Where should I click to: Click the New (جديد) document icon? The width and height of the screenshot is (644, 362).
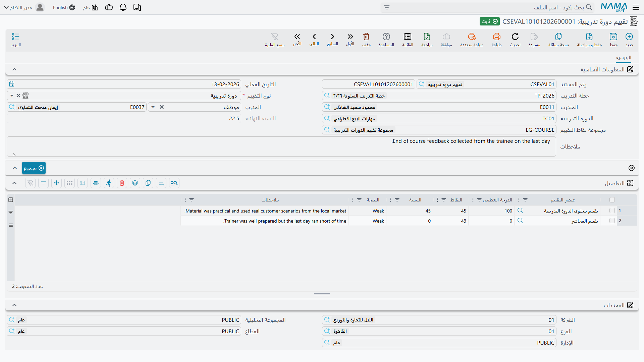point(629,37)
